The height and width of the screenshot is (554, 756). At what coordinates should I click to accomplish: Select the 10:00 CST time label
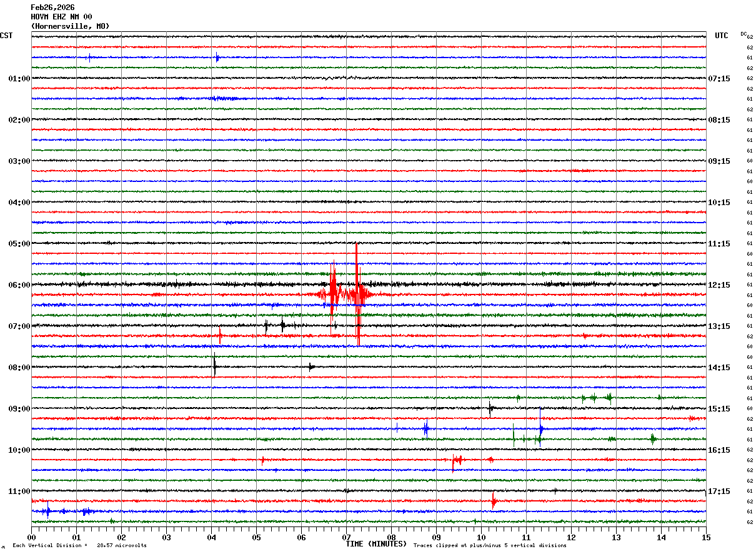point(19,450)
